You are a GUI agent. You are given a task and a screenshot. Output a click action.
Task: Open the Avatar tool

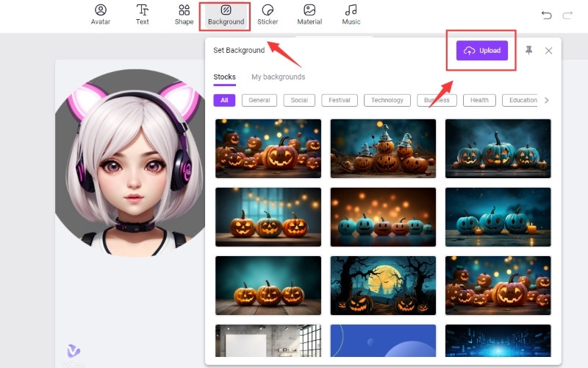(x=101, y=15)
